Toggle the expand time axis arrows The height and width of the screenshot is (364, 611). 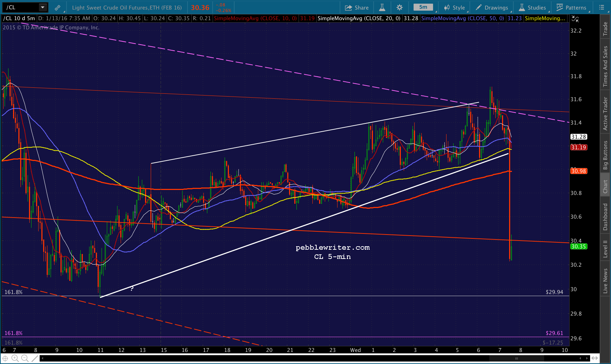[595, 358]
